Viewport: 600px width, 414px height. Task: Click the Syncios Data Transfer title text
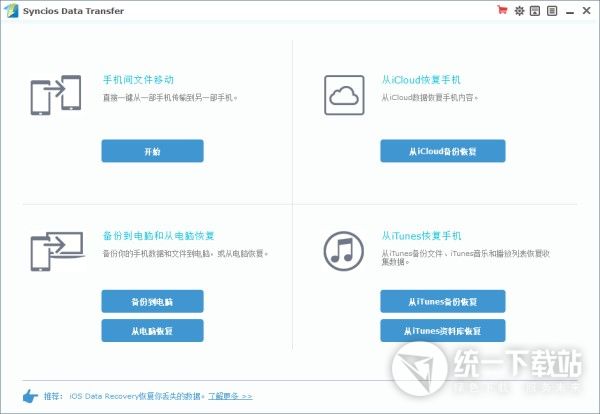pyautogui.click(x=73, y=11)
